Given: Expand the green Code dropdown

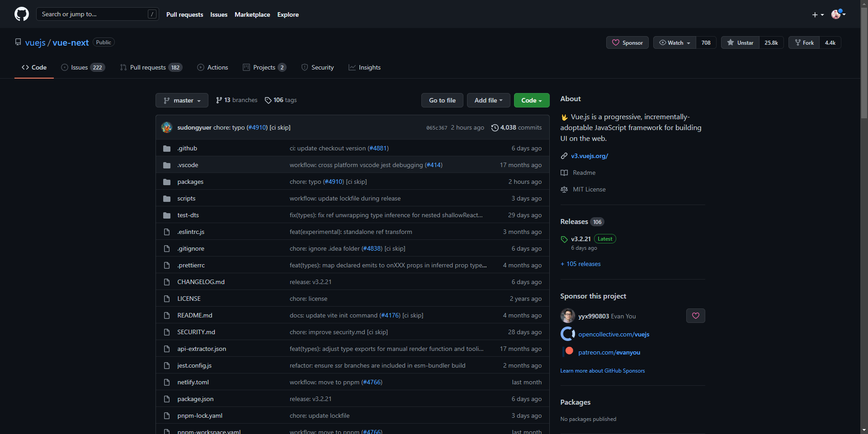Looking at the screenshot, I should coord(531,100).
